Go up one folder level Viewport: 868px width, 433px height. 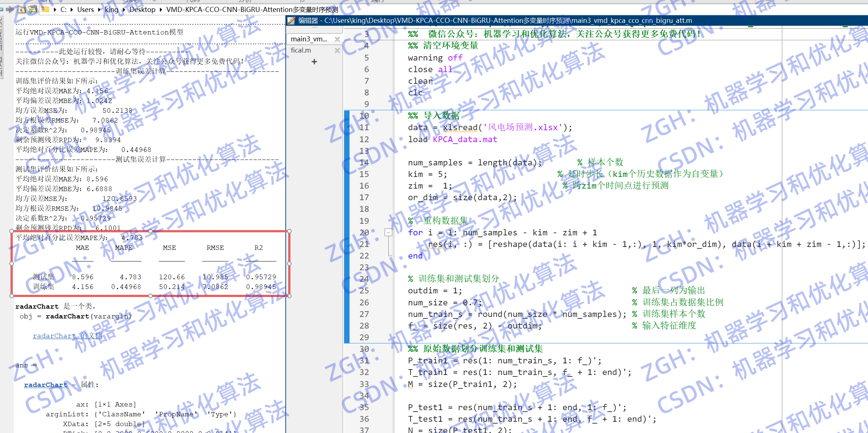tap(21, 9)
